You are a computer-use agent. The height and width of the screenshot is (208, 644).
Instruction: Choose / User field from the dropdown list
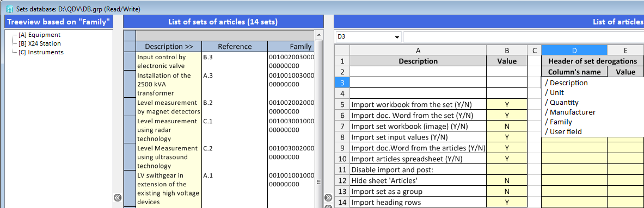563,131
